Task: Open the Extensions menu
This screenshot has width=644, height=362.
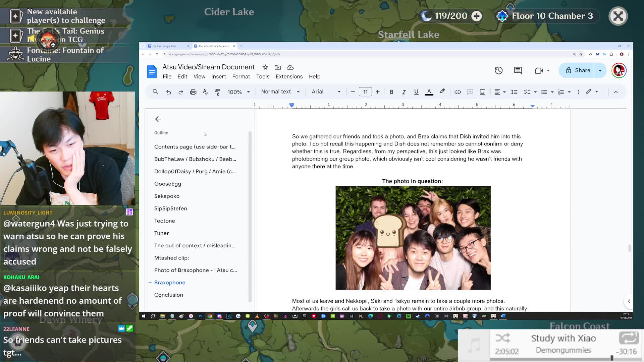Action: (x=289, y=76)
